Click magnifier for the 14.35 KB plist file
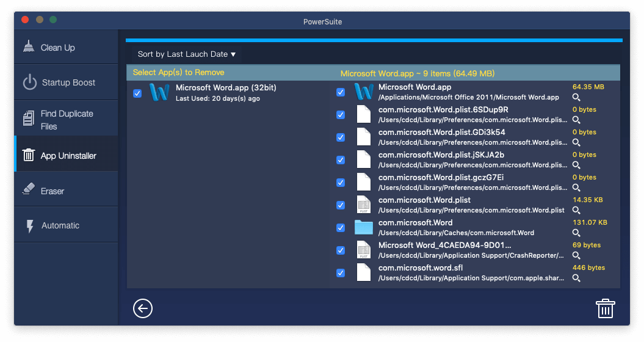 [576, 211]
